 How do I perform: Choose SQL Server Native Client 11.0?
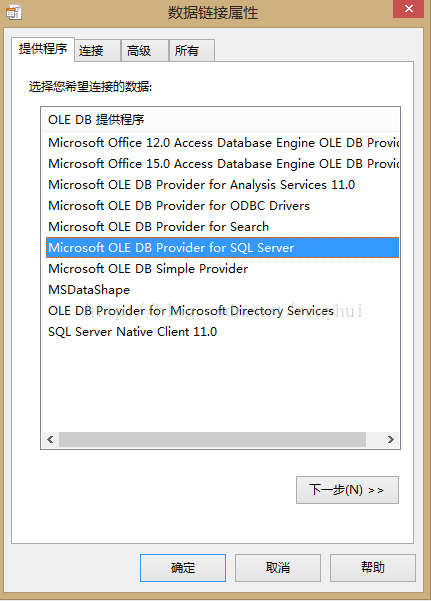coord(222,332)
